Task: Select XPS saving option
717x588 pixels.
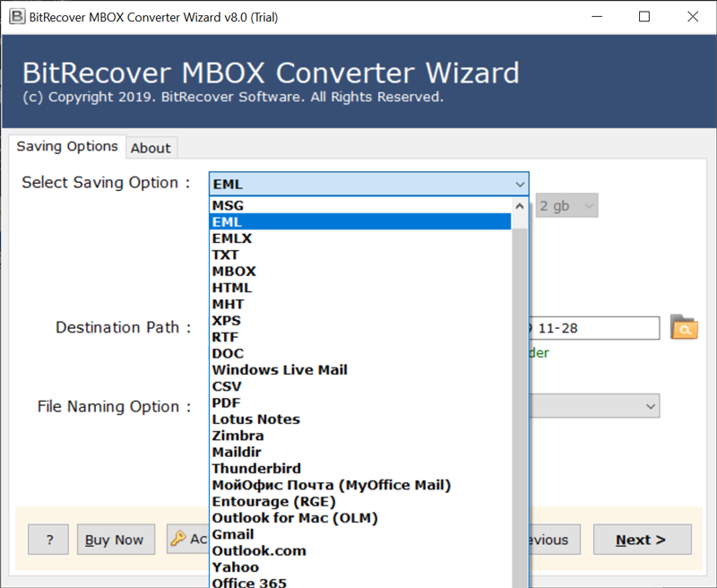Action: point(360,321)
